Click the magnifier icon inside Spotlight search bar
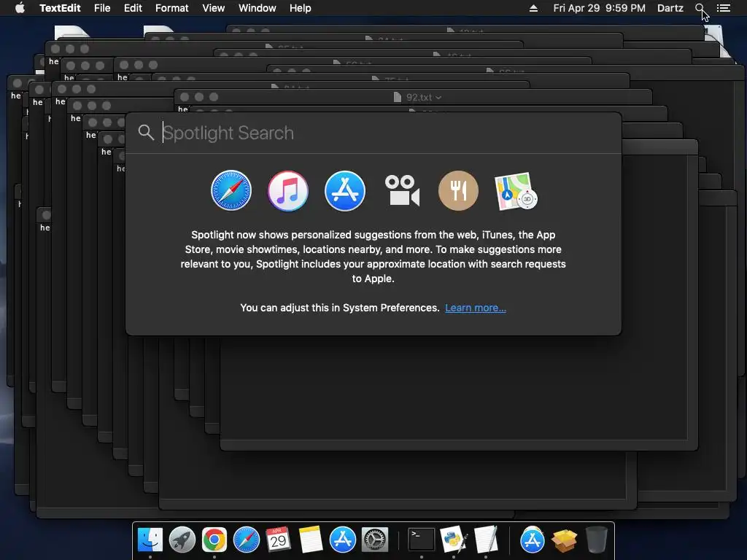The height and width of the screenshot is (560, 747). (x=146, y=133)
